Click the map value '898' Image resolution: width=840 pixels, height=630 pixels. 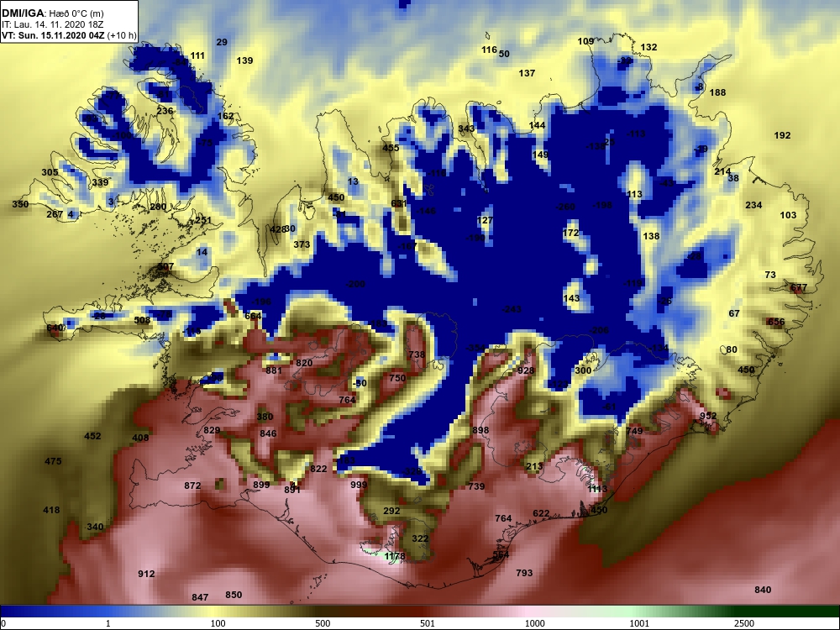[x=480, y=430]
